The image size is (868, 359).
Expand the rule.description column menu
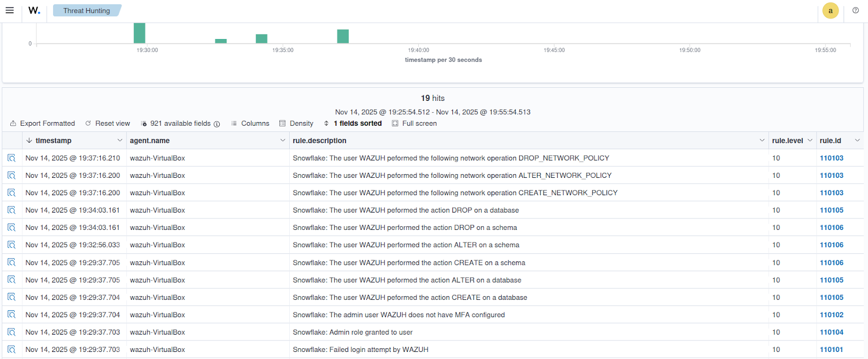click(762, 140)
